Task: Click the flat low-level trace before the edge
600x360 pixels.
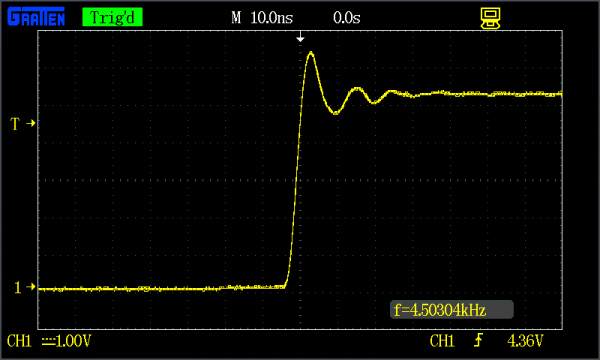Action: tap(161, 288)
